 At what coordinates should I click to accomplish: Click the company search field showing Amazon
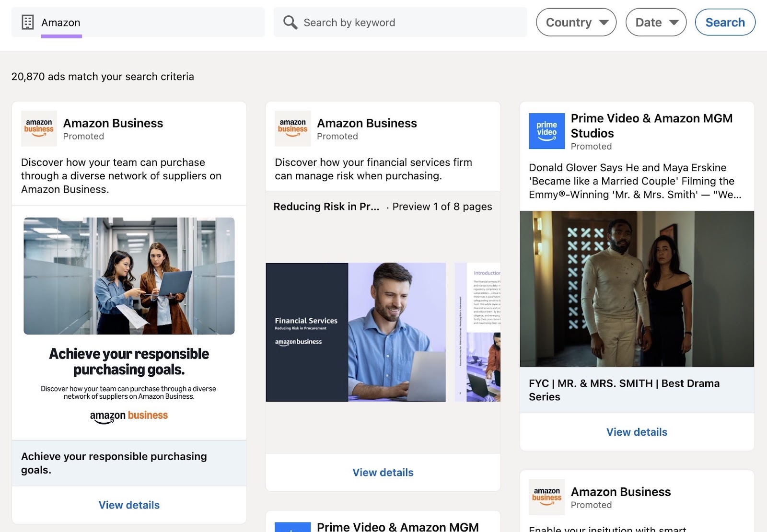tap(144, 22)
